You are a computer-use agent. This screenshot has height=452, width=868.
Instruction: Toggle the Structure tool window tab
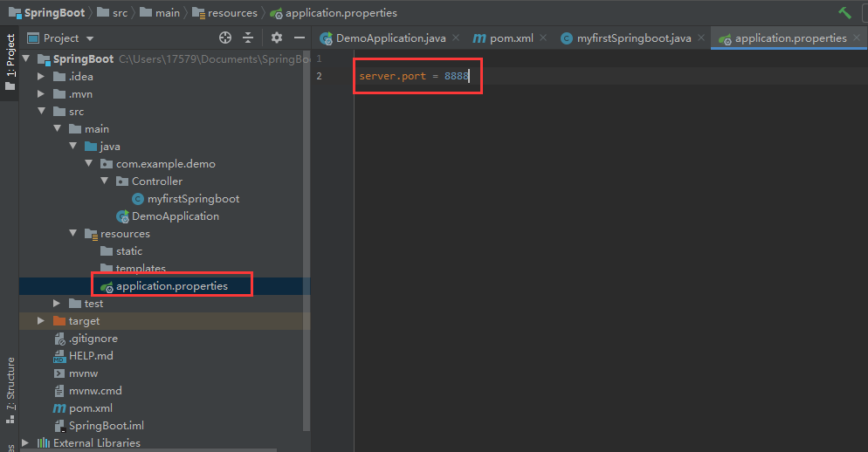[x=10, y=390]
